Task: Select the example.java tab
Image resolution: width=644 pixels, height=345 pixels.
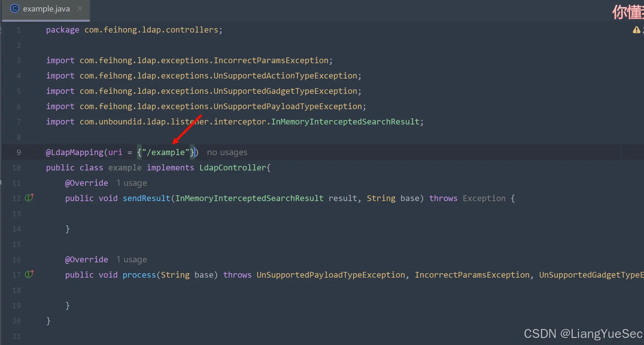Action: click(x=46, y=9)
